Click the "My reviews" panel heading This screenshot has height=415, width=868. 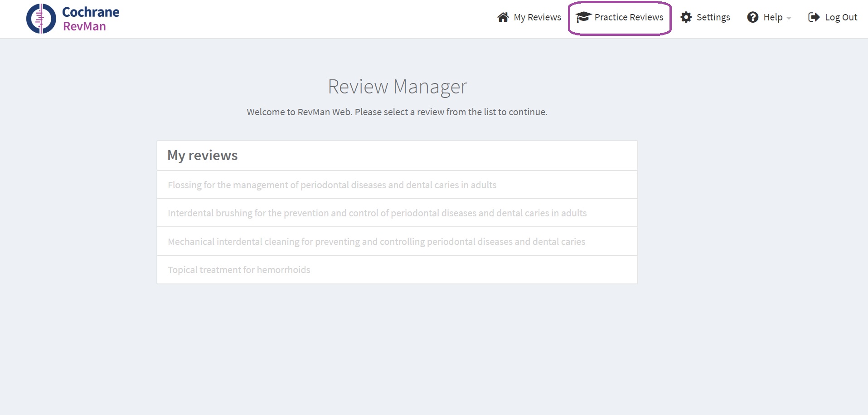pos(202,156)
